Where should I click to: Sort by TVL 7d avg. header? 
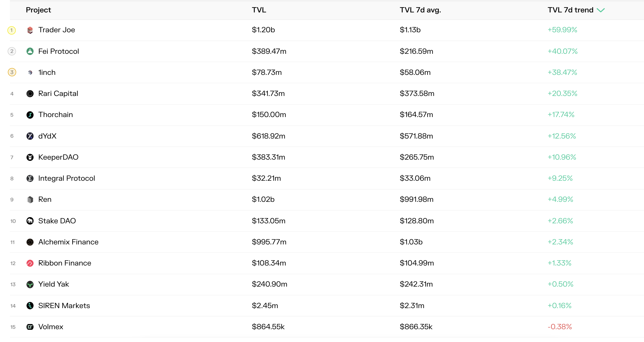coord(420,10)
